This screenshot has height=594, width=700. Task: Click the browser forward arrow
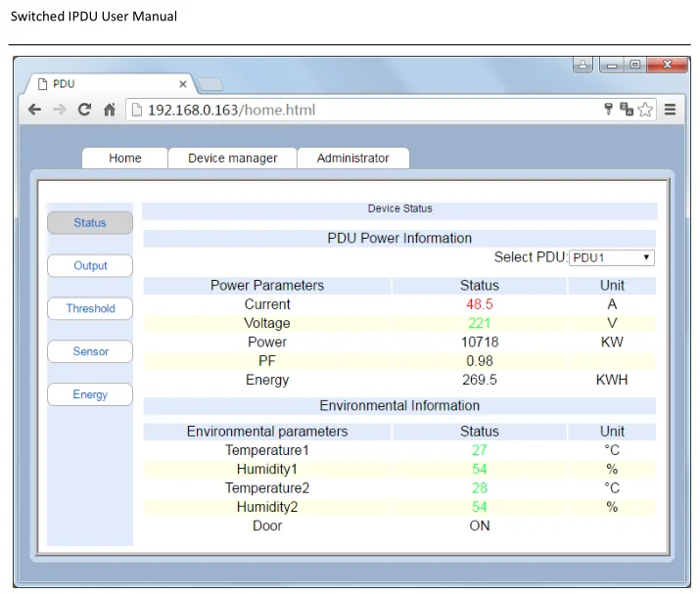(60, 110)
